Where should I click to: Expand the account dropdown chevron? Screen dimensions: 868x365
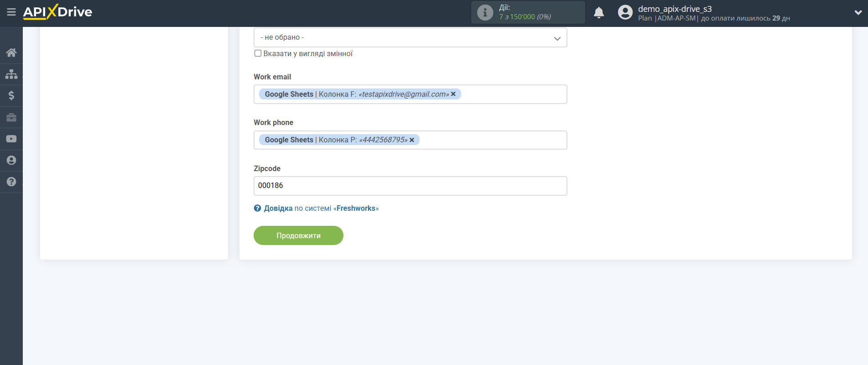coord(858,13)
